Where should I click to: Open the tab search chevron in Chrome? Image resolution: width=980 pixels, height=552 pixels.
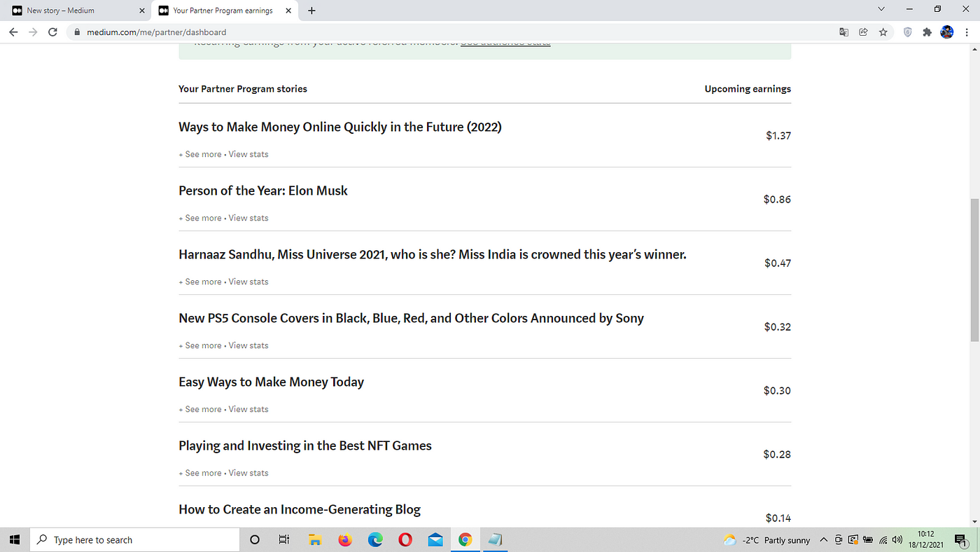[x=881, y=10]
